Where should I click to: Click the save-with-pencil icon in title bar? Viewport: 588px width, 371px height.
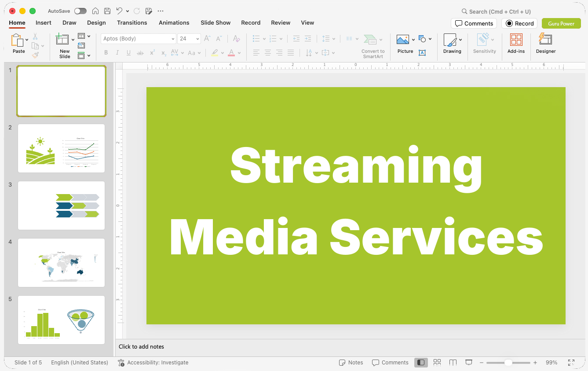149,11
